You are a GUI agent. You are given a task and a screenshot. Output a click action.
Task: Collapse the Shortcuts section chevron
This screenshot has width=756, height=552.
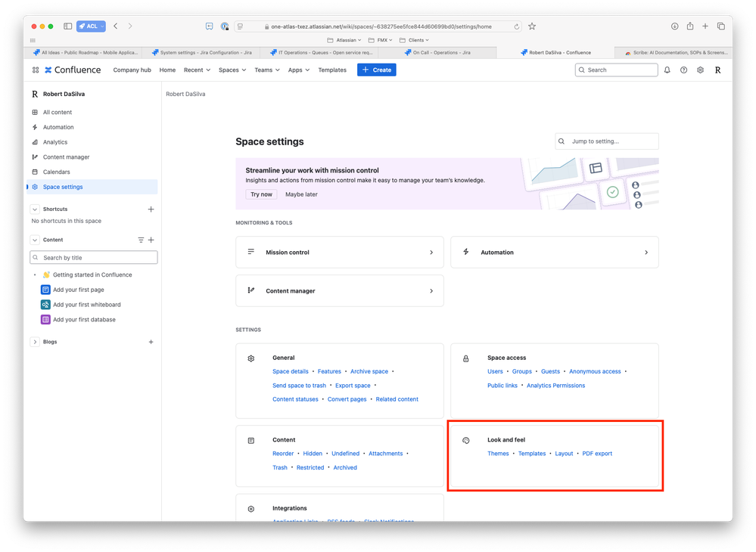click(x=35, y=209)
